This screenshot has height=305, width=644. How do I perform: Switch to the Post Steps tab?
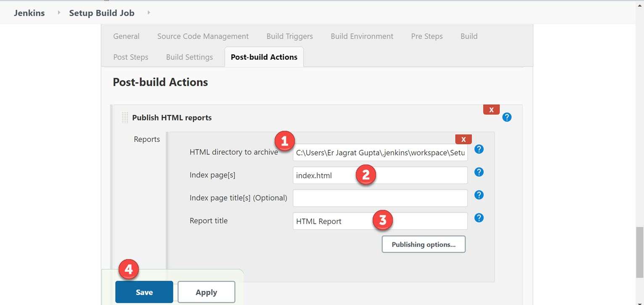click(x=130, y=57)
